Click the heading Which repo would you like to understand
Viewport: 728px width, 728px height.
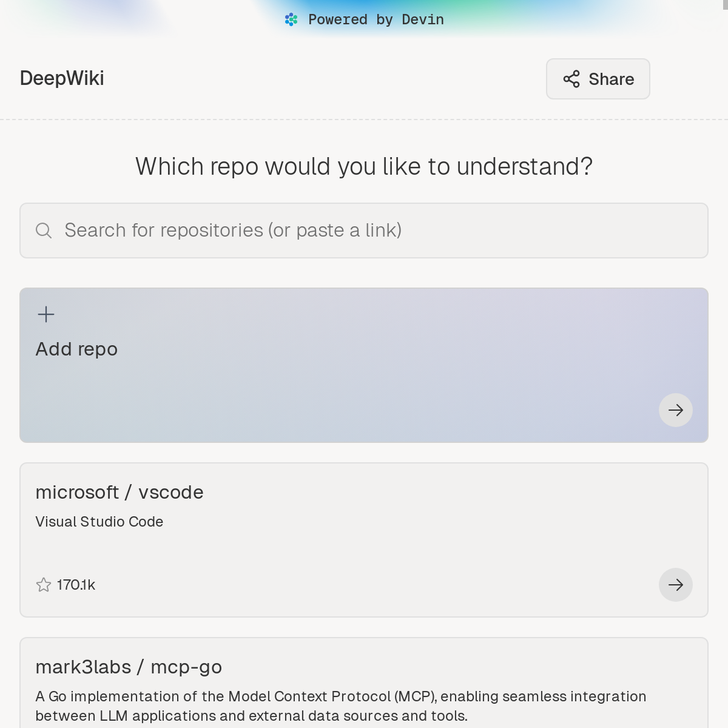tap(364, 166)
